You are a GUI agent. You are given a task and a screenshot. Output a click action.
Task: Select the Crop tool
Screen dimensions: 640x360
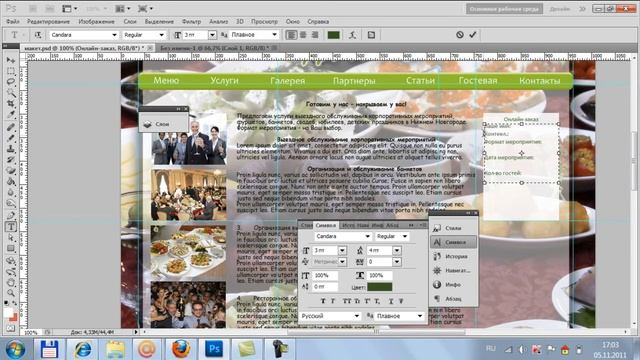(11, 104)
